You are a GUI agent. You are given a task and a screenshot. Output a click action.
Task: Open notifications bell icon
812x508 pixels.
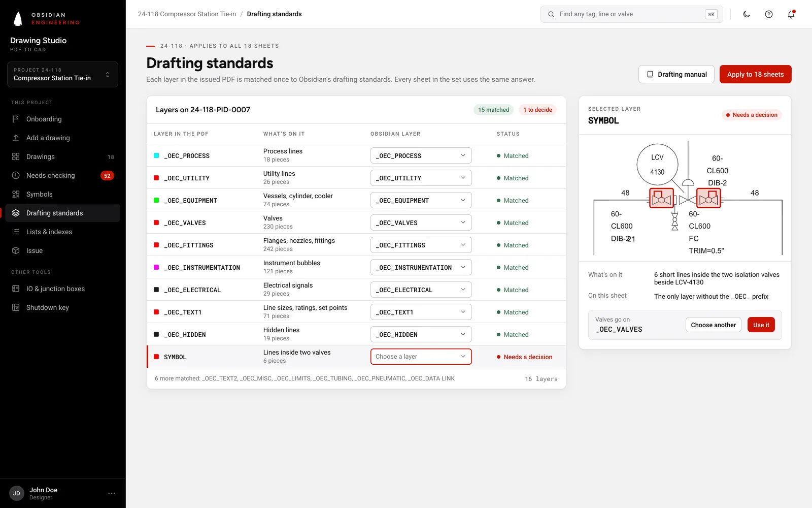coord(791,14)
